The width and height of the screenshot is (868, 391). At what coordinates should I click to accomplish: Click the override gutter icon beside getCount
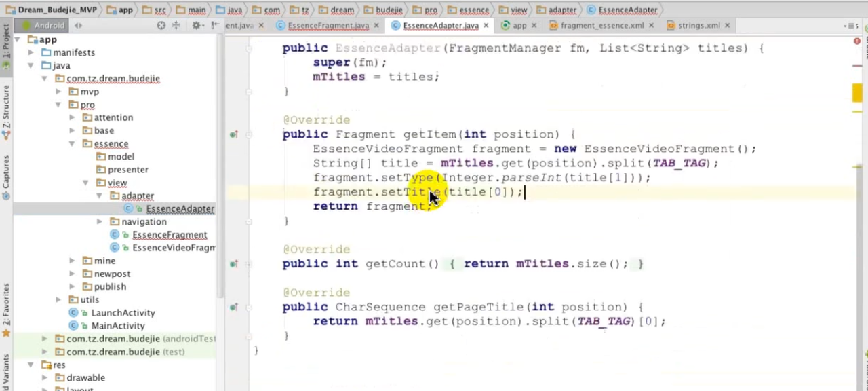pos(233,264)
